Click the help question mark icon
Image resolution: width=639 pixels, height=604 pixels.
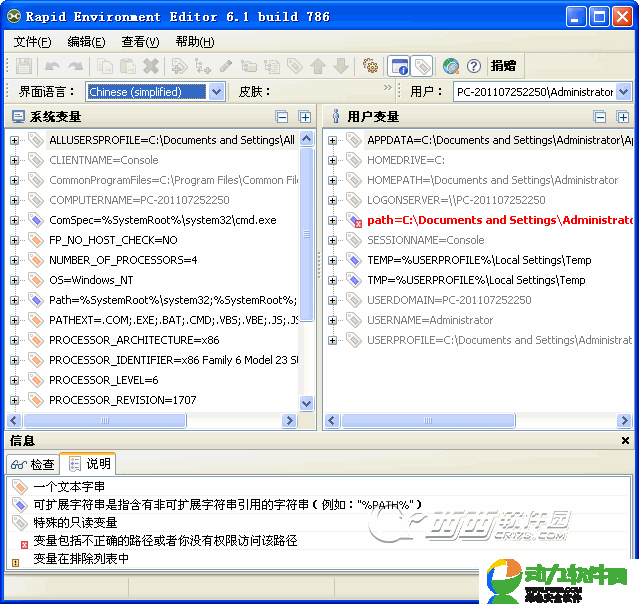click(474, 66)
